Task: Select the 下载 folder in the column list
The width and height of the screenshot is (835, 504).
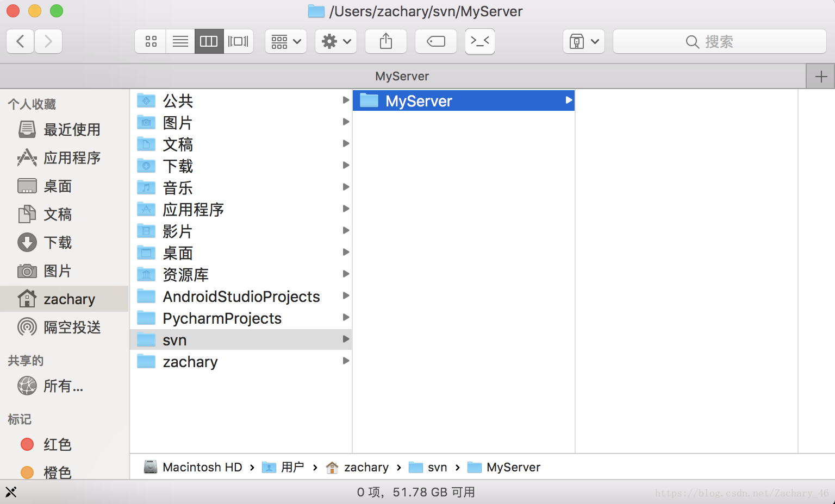Action: 241,166
